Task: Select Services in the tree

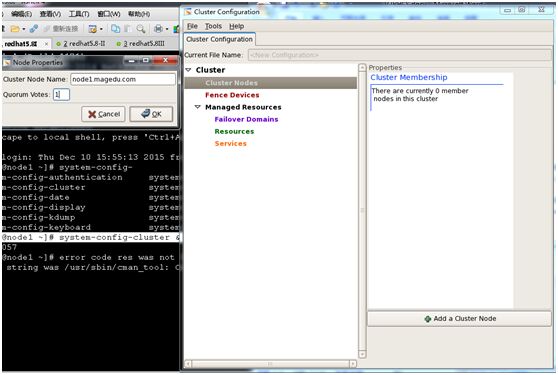Action: [231, 143]
